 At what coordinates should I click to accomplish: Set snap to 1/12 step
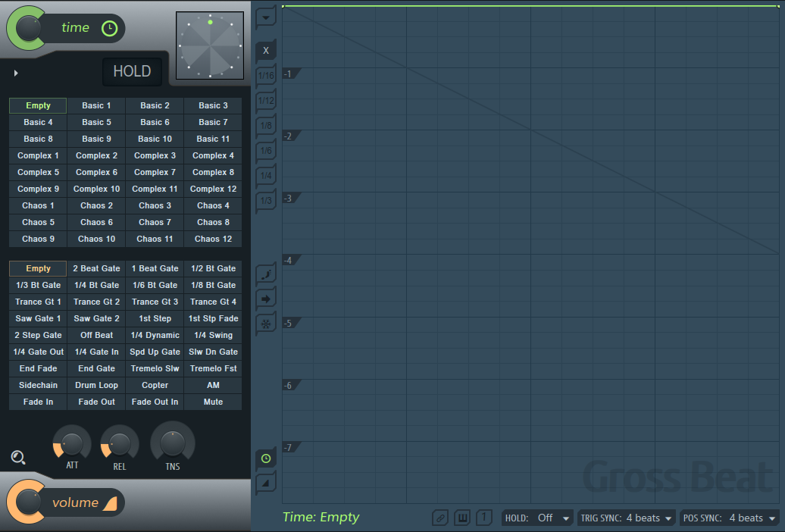266,100
